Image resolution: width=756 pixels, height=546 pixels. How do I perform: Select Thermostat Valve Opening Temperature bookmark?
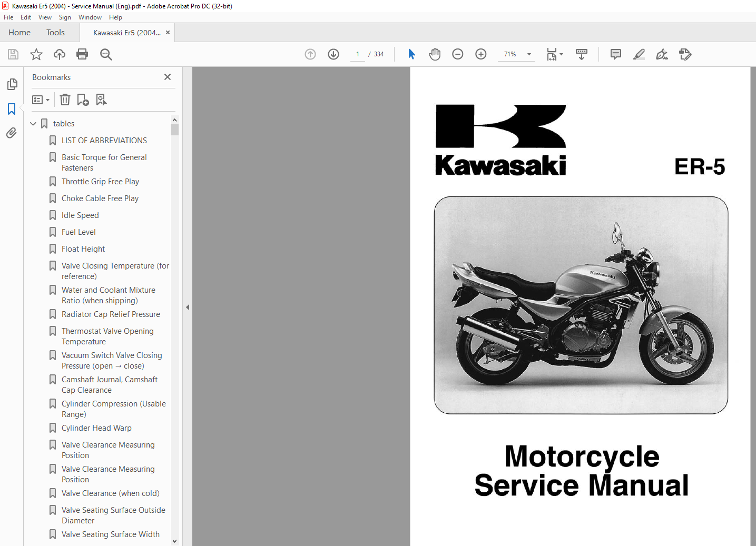pyautogui.click(x=107, y=336)
